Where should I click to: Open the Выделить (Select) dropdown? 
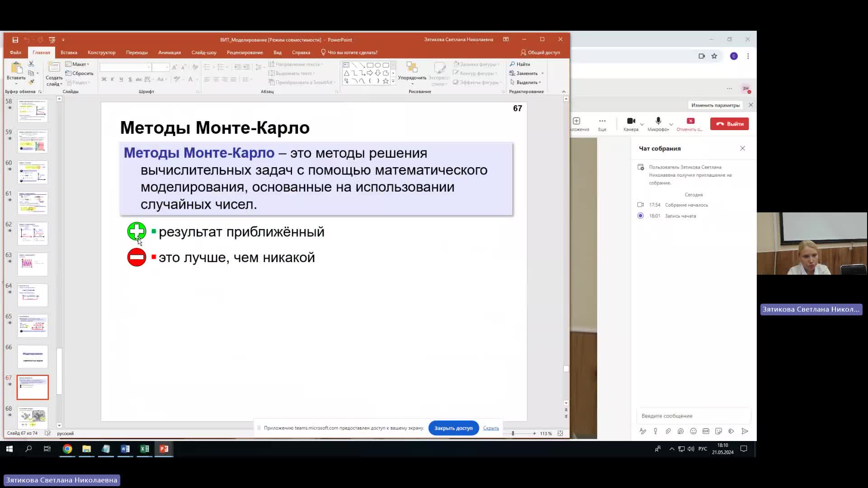(x=526, y=82)
